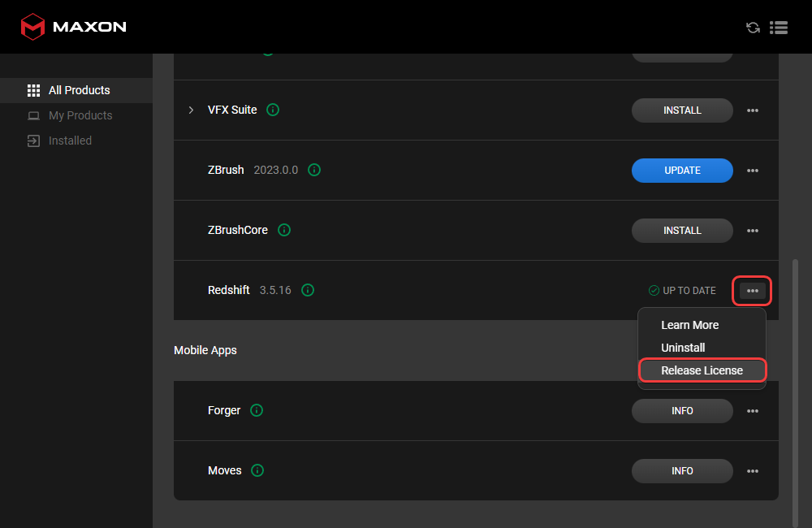
Task: Click the refresh icon in the header
Action: [753, 28]
